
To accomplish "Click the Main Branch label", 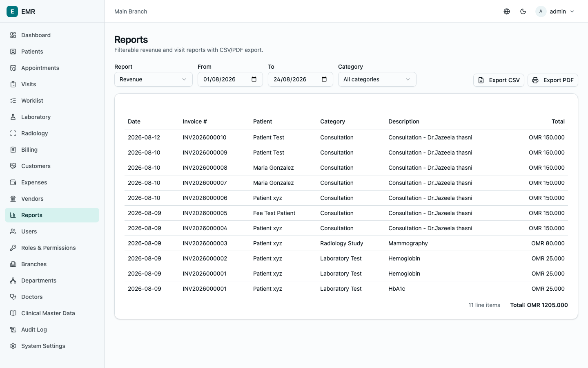I will [x=131, y=11].
